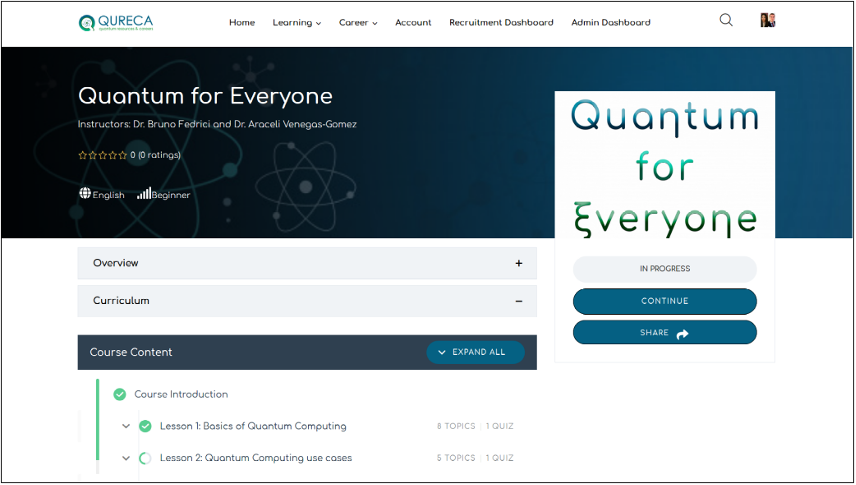Click the user profile avatar
Viewport: 856px width, 485px height.
pos(767,21)
